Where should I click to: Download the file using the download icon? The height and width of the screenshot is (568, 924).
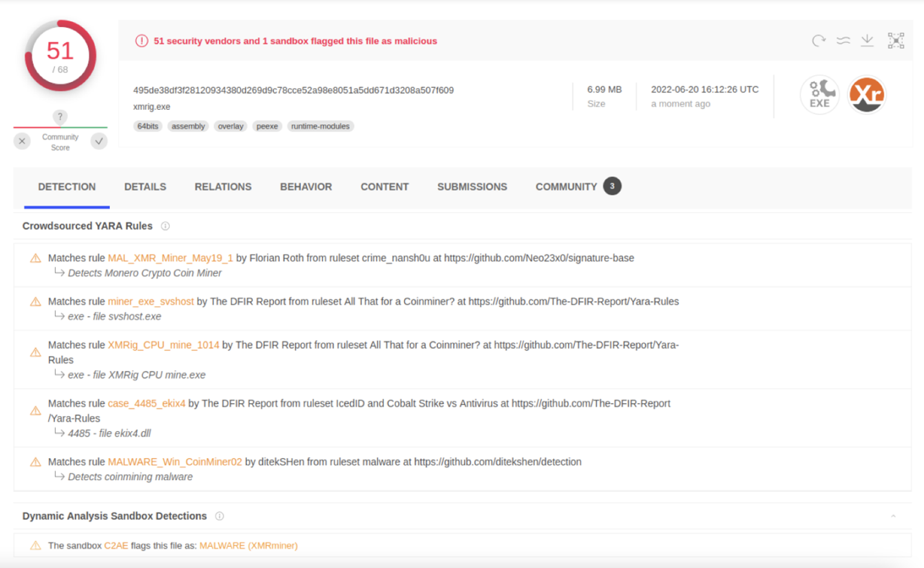pos(867,41)
